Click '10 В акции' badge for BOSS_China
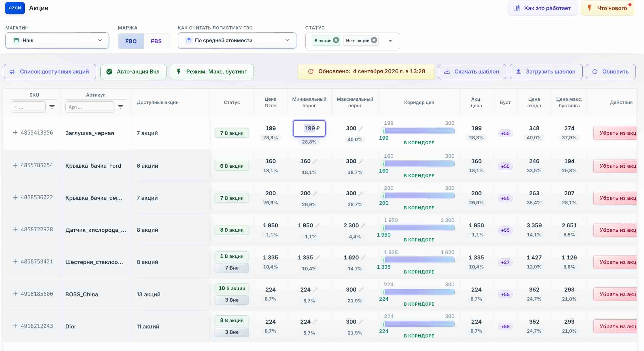644x351 pixels. tap(232, 288)
